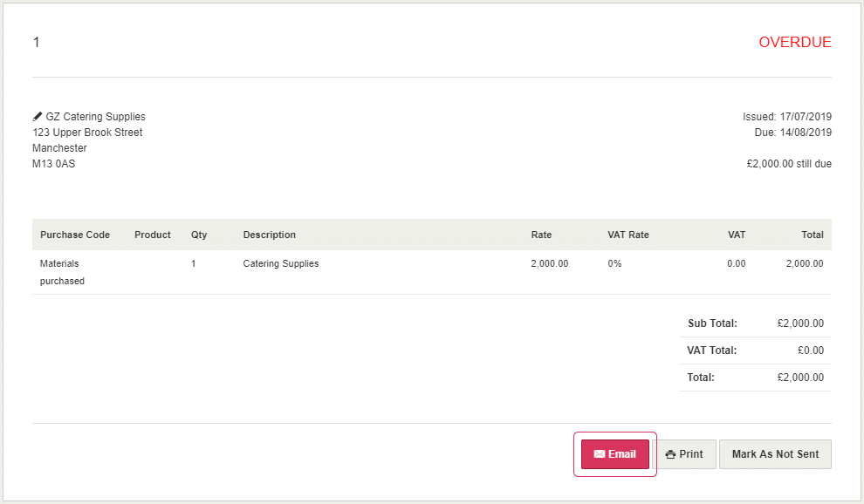Click the envelope icon on Email button
This screenshot has width=864, height=504.
(599, 454)
